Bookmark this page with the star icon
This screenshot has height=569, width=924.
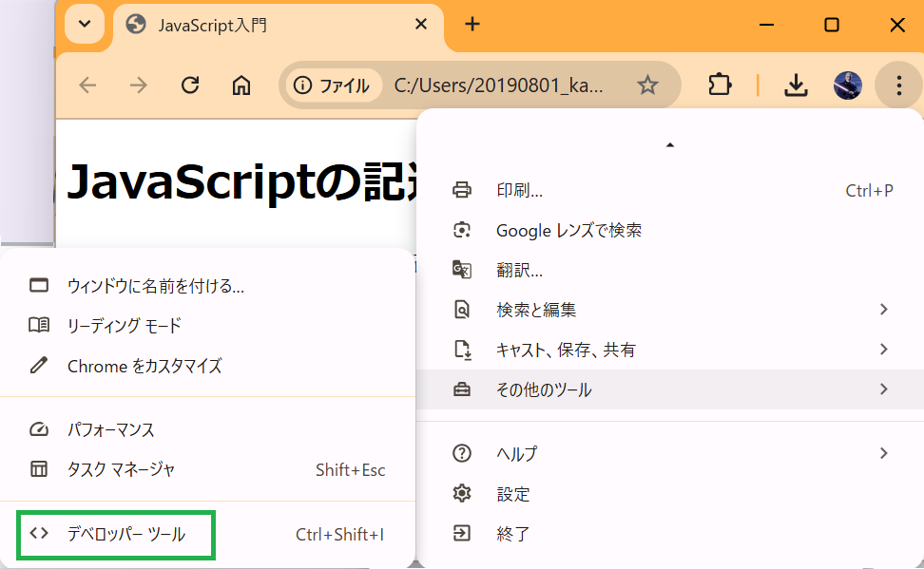(x=647, y=85)
